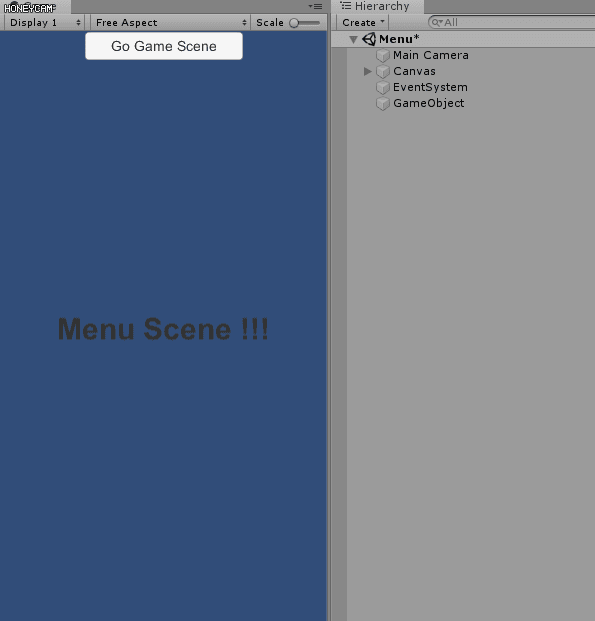Open the Free Aspect dropdown

(170, 23)
